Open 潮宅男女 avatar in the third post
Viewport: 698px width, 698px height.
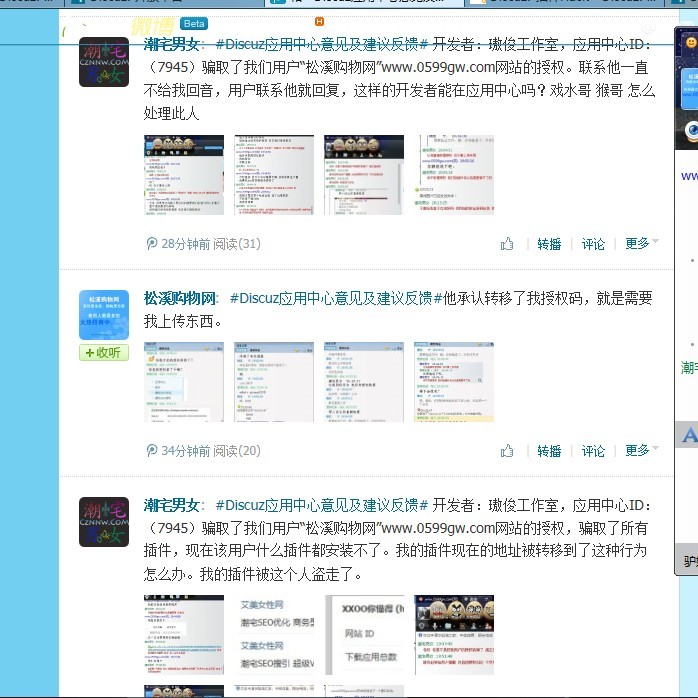(104, 522)
